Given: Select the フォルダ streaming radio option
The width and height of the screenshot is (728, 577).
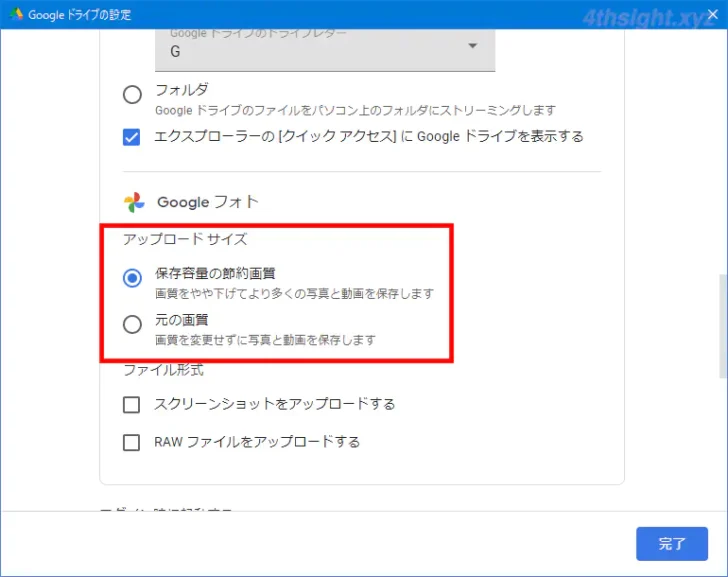Looking at the screenshot, I should point(132,94).
